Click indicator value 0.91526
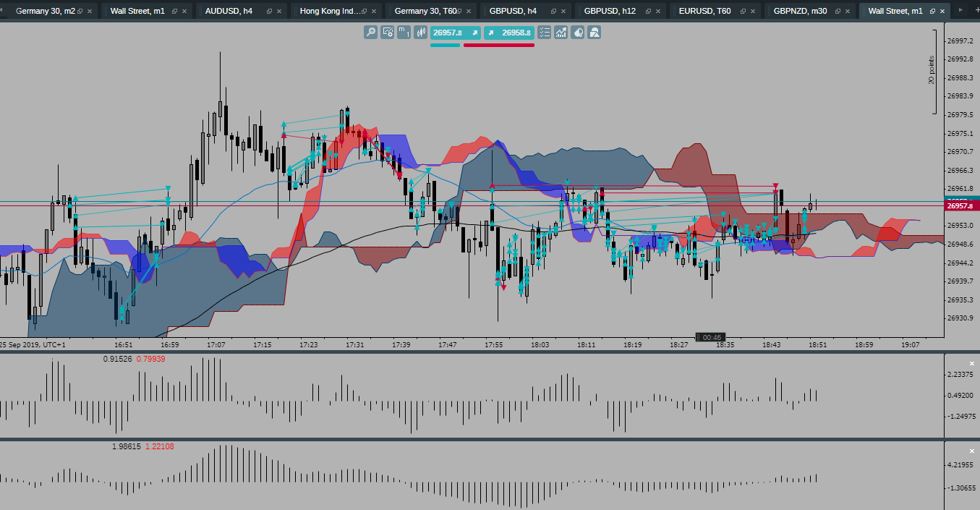The width and height of the screenshot is (980, 510). [118, 359]
